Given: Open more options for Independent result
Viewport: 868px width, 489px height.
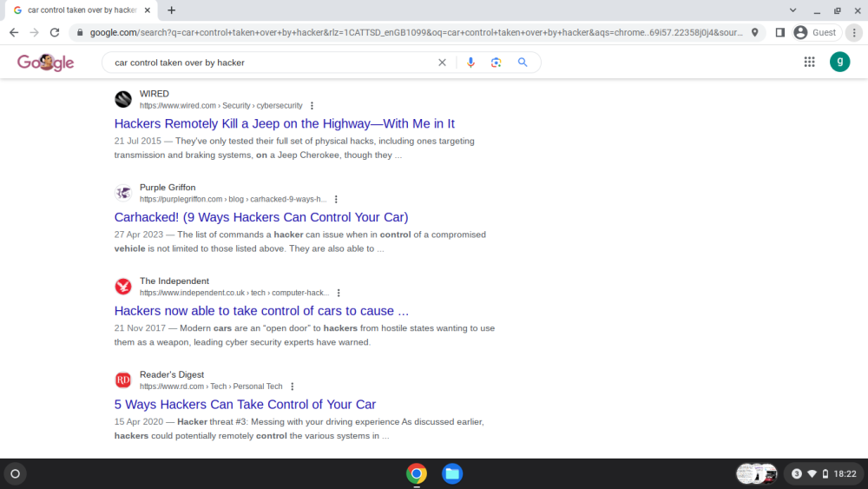Looking at the screenshot, I should point(339,293).
